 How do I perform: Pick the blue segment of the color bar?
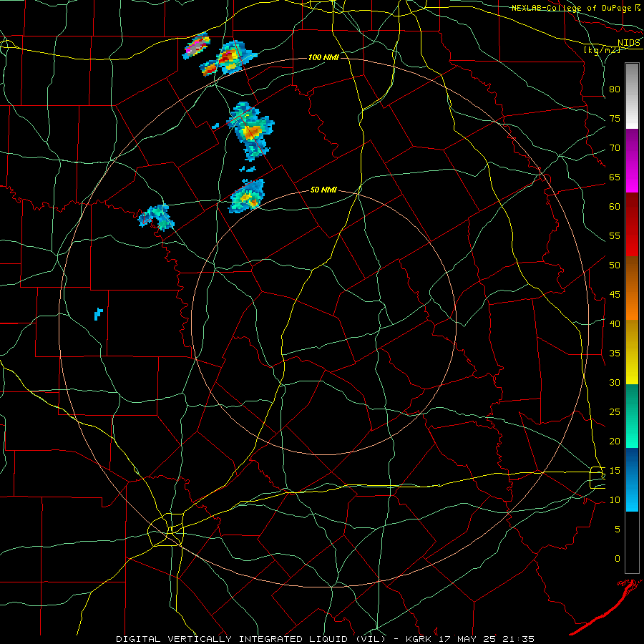pos(632,479)
